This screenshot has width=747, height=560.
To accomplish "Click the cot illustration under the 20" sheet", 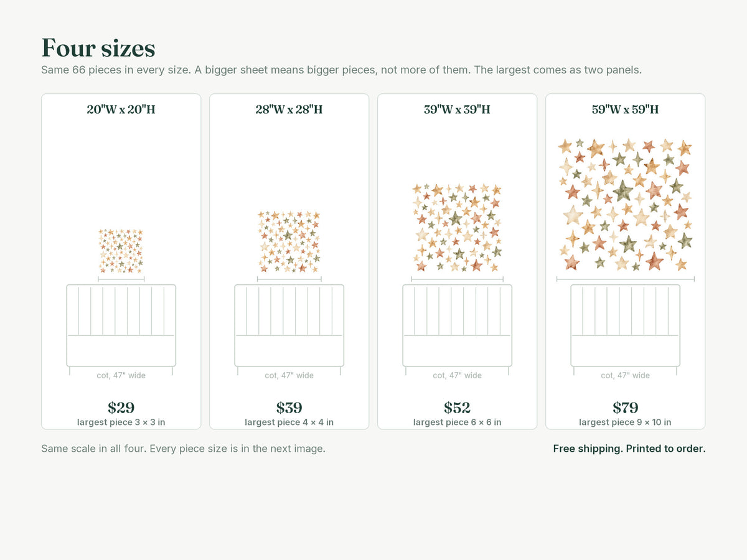I will tap(121, 330).
